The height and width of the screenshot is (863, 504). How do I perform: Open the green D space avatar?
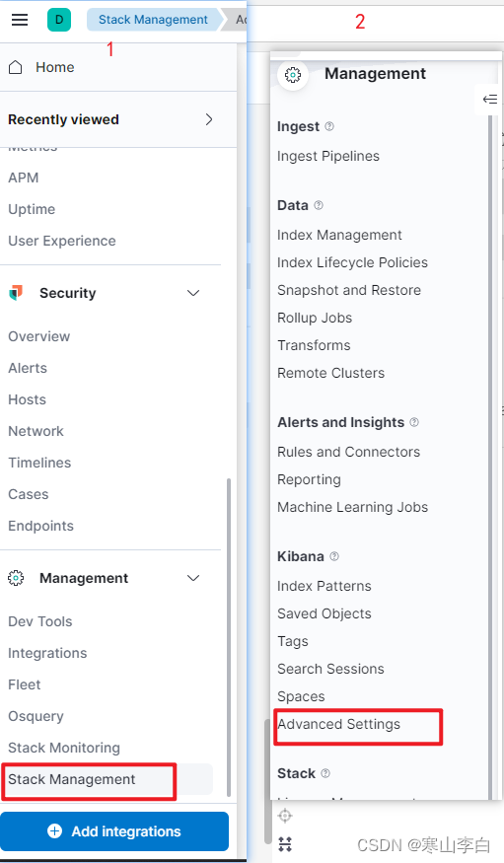(59, 20)
